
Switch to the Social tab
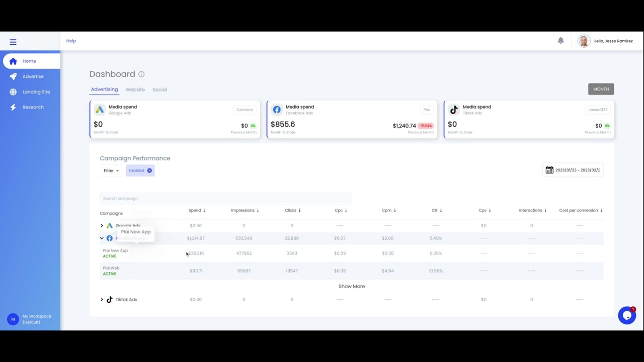pos(159,89)
